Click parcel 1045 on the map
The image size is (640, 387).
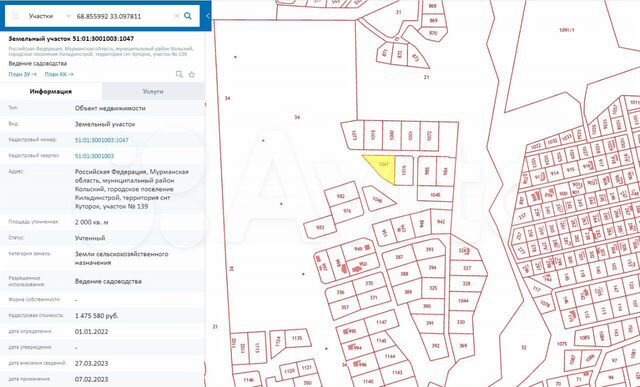[x=435, y=194]
